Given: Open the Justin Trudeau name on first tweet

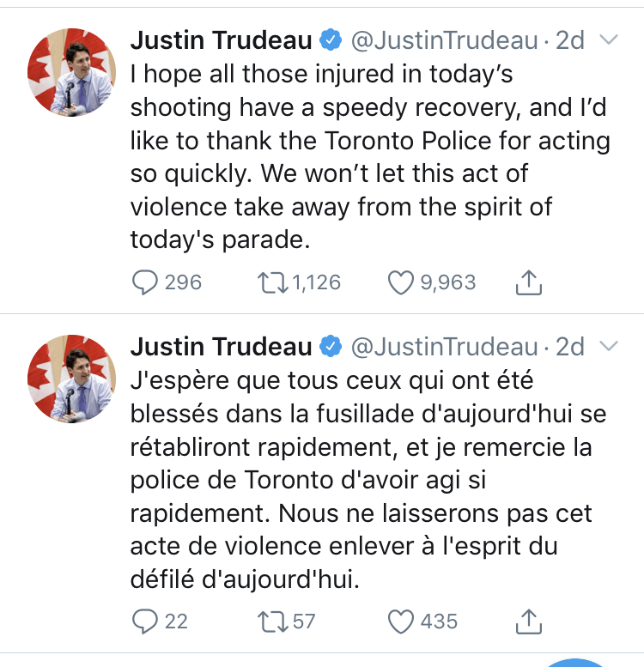Looking at the screenshot, I should click(221, 40).
